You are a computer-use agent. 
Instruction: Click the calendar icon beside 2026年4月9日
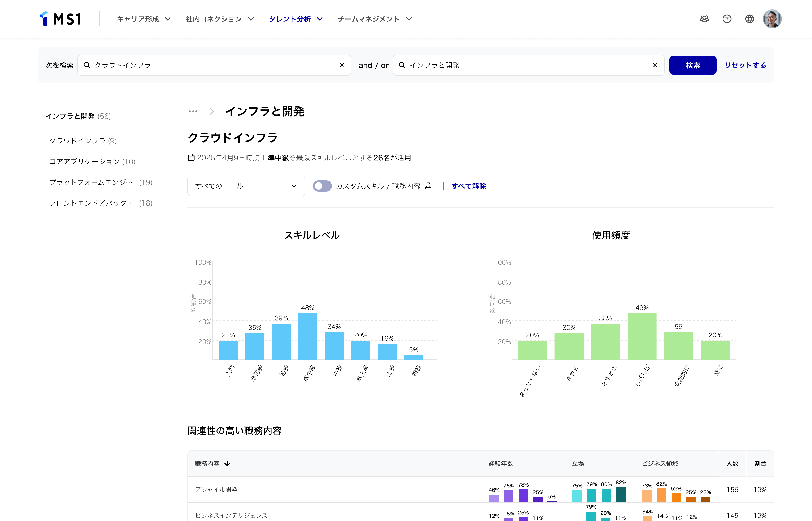191,158
